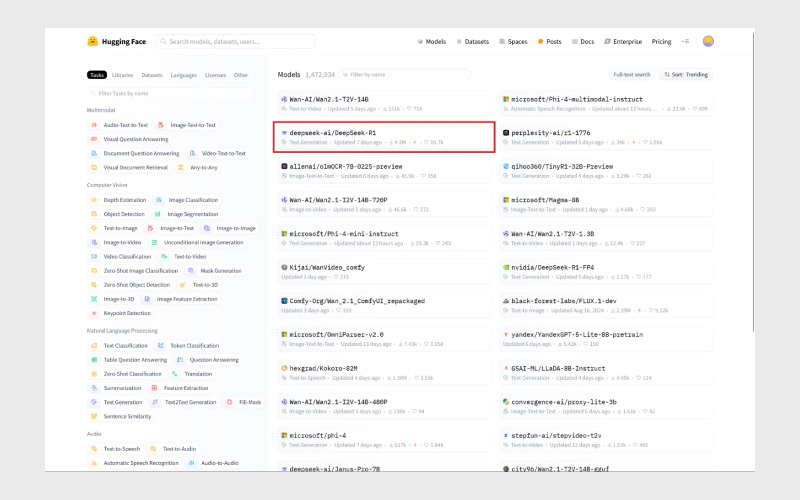
Task: Open the user profile avatar
Action: coord(708,42)
